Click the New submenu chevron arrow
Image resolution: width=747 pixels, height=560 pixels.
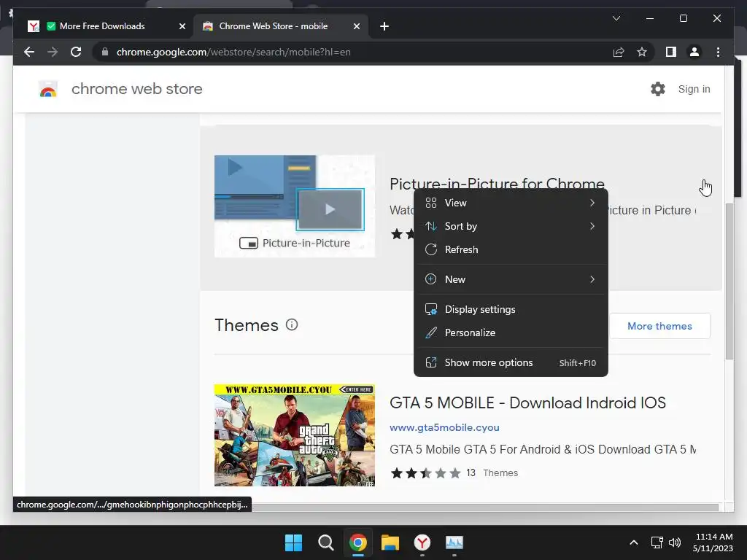[x=592, y=279]
